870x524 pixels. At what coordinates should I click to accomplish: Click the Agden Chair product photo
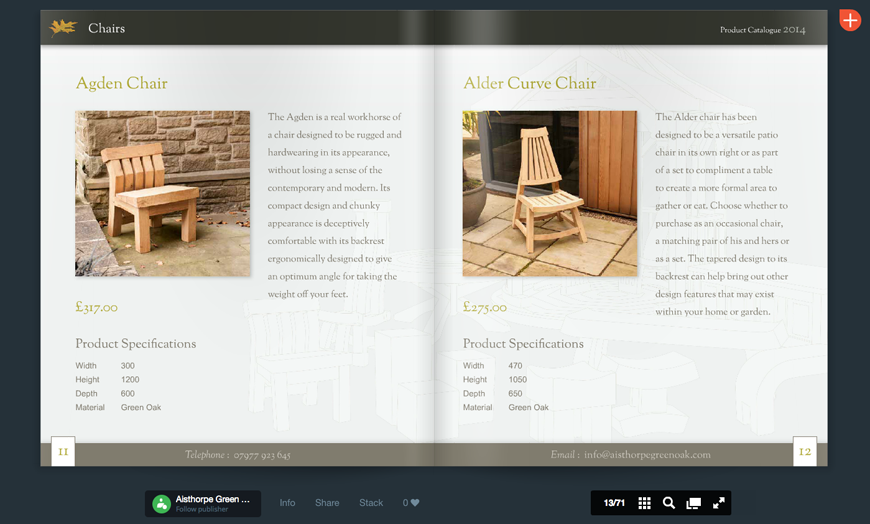pyautogui.click(x=162, y=193)
